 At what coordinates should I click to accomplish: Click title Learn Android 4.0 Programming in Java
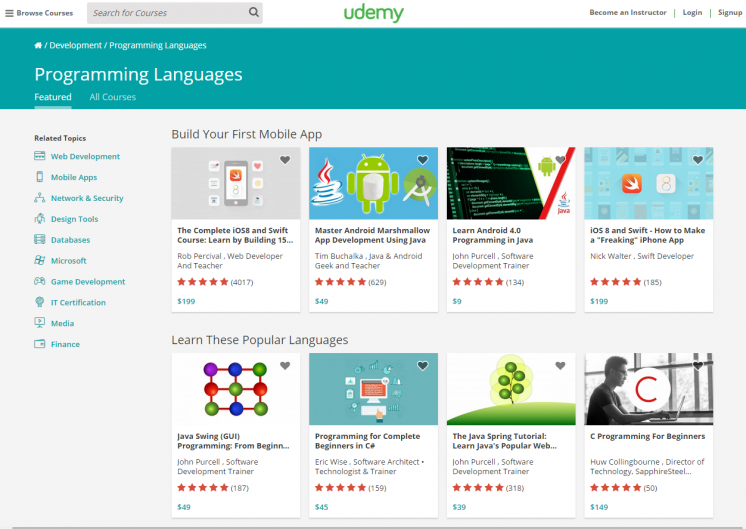[492, 235]
